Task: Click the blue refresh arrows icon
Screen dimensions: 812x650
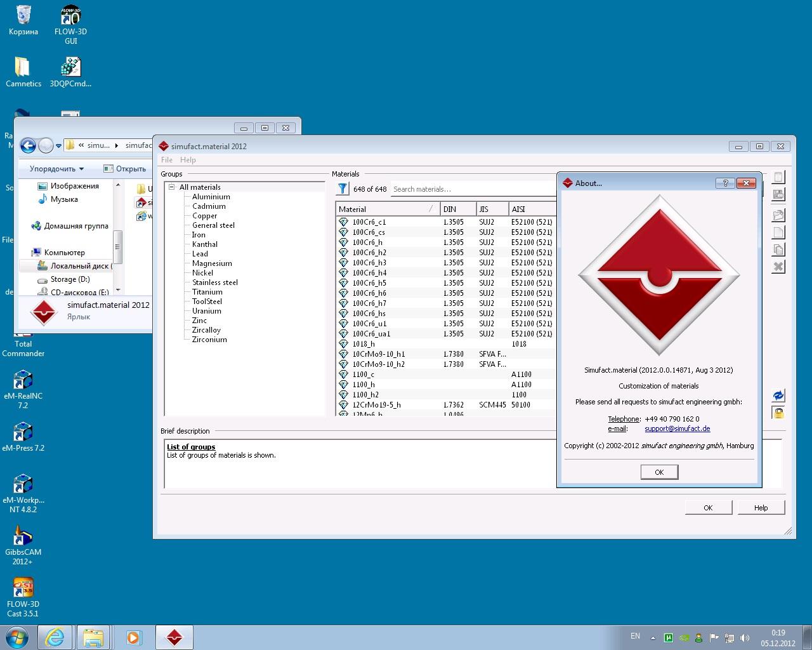Action: [x=778, y=395]
